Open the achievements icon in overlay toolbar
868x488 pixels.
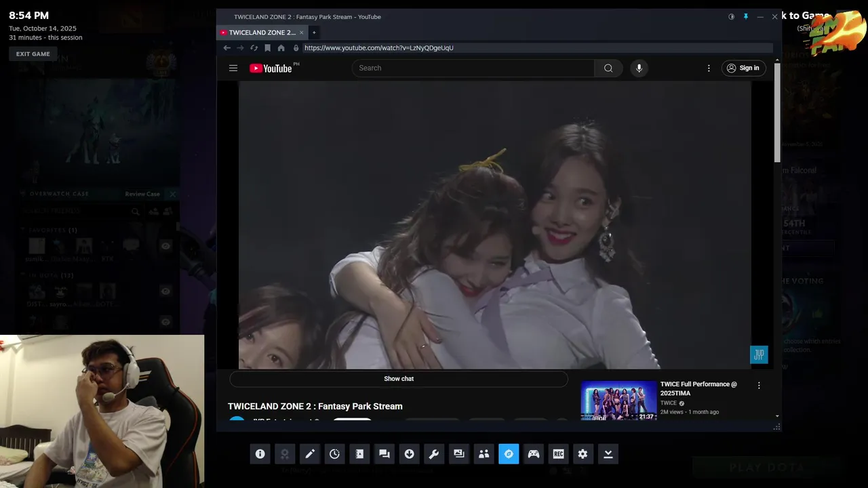285,454
